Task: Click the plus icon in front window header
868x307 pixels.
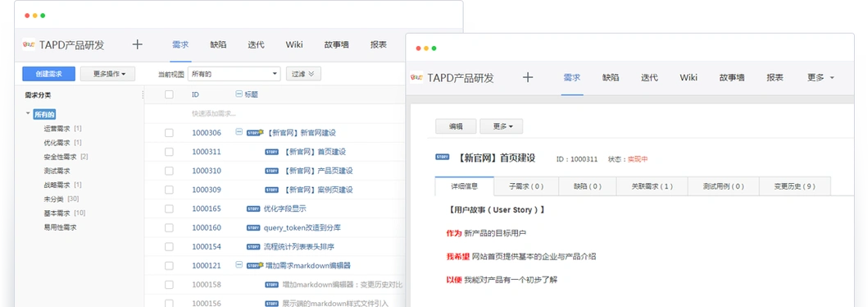Action: click(528, 78)
